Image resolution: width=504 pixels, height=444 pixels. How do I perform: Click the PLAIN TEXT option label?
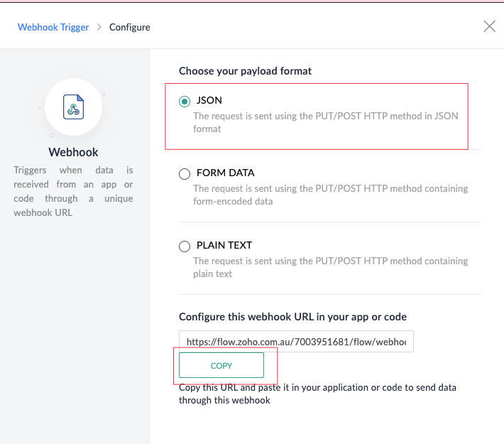224,245
